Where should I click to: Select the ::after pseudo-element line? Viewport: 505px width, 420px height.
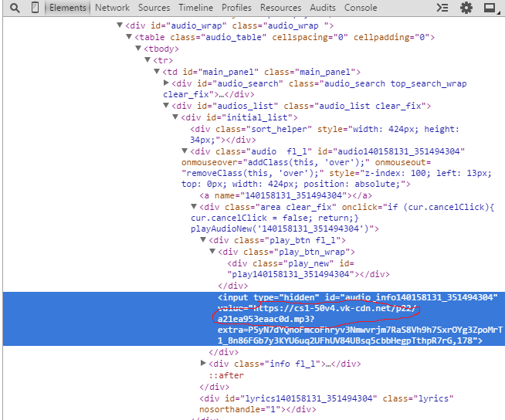tap(226, 375)
